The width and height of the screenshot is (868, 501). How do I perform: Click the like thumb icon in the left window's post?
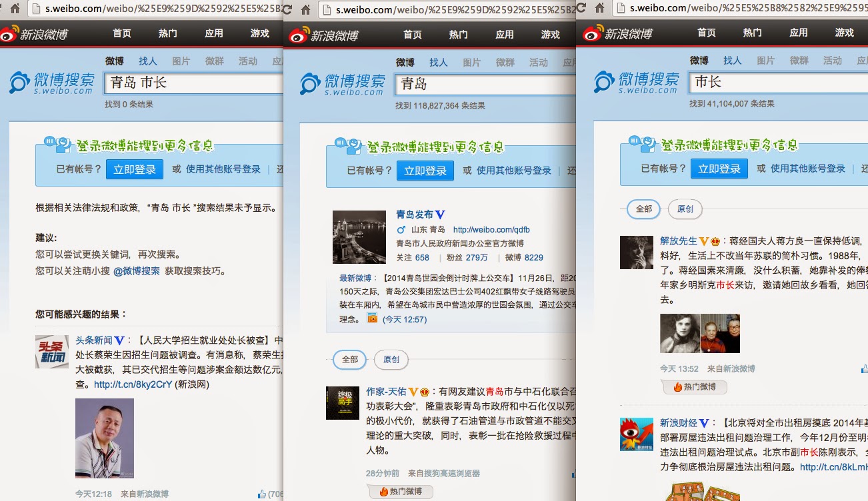[261, 494]
